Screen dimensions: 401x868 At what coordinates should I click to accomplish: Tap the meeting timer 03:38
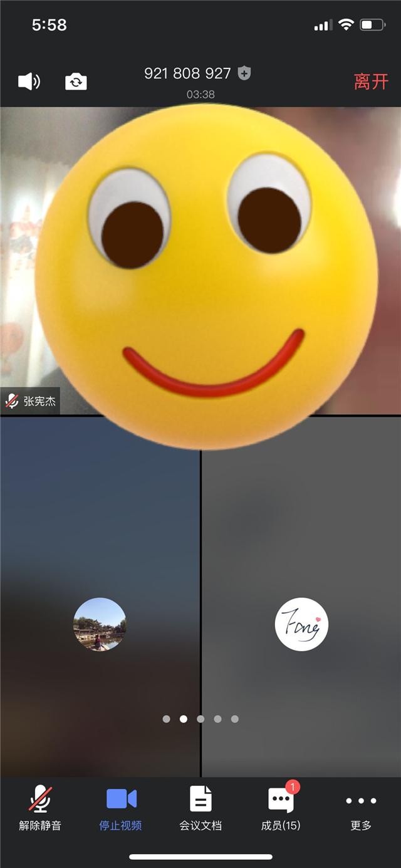tap(200, 95)
